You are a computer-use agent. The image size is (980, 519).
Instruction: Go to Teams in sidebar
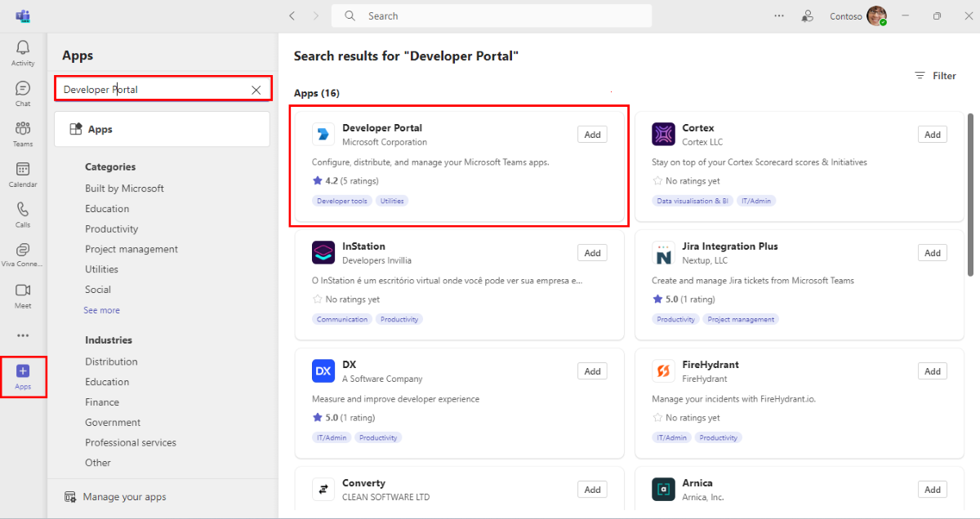click(23, 134)
